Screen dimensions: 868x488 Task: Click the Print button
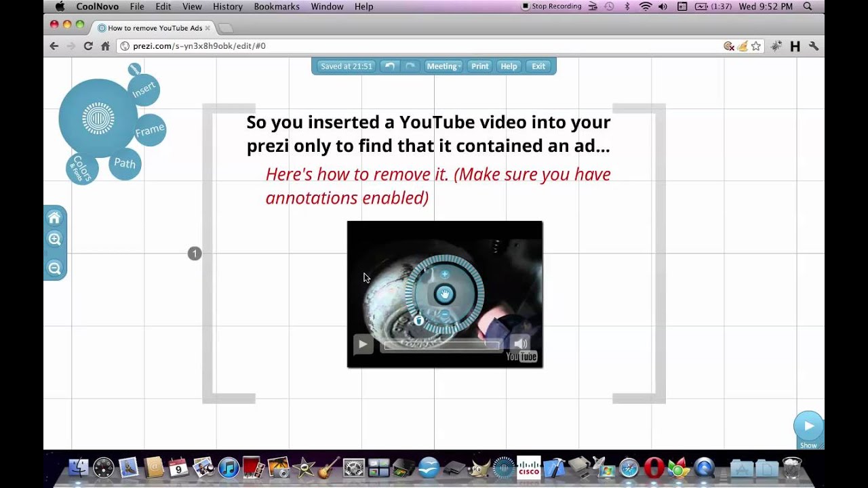[x=480, y=66]
